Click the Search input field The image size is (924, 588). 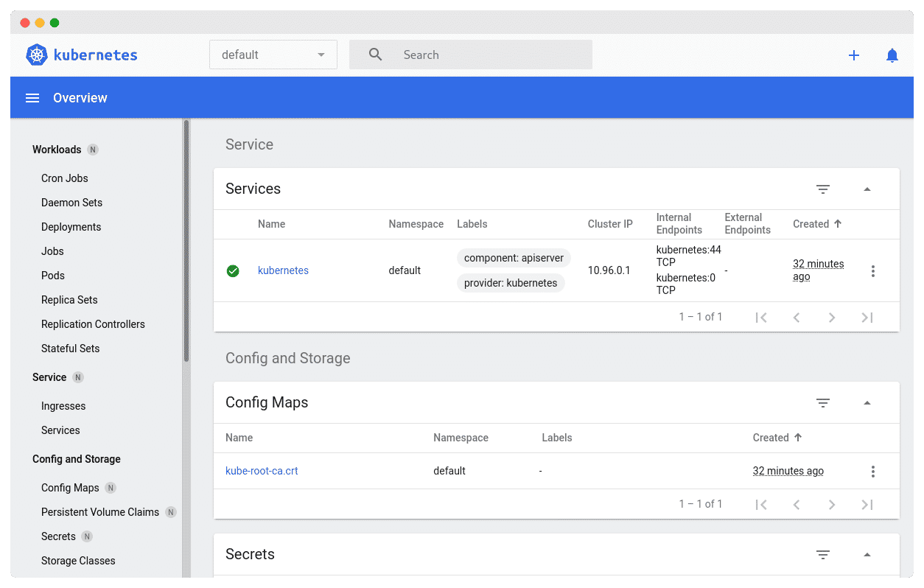(x=471, y=55)
